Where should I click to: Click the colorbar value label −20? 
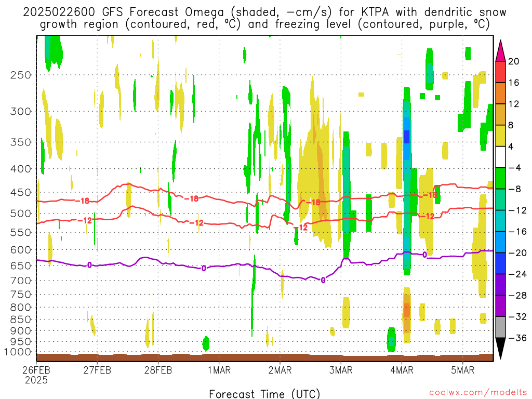point(518,253)
